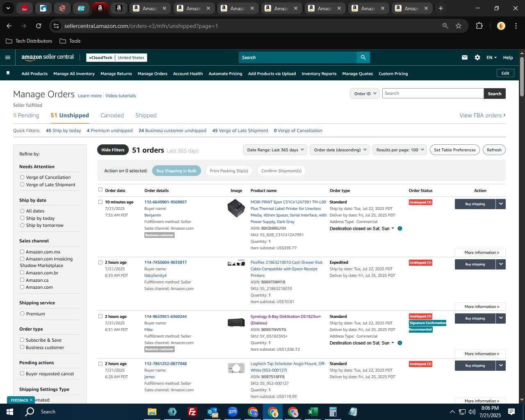Open File Explorer from taskbar
525x420 pixels.
pyautogui.click(x=152, y=412)
